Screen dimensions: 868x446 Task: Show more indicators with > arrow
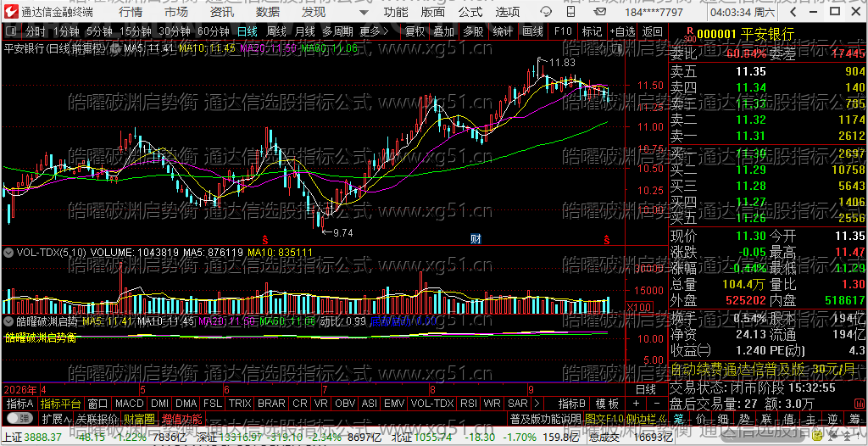536,404
